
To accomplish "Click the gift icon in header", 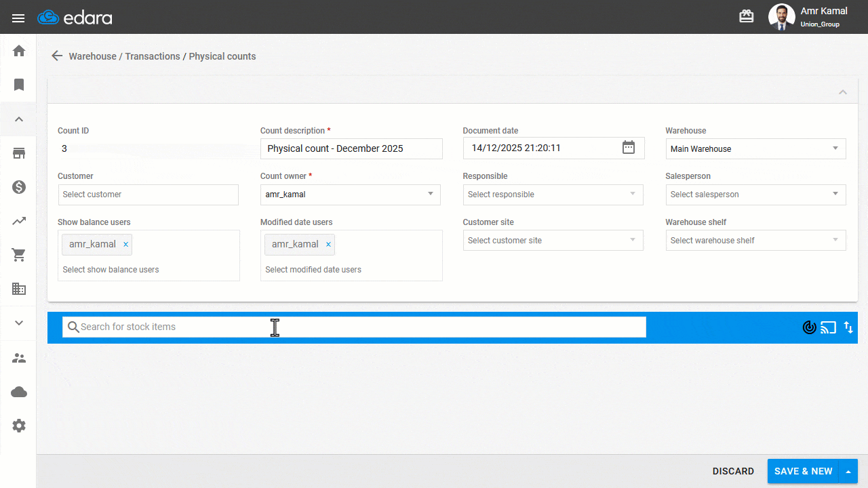I will (x=747, y=17).
